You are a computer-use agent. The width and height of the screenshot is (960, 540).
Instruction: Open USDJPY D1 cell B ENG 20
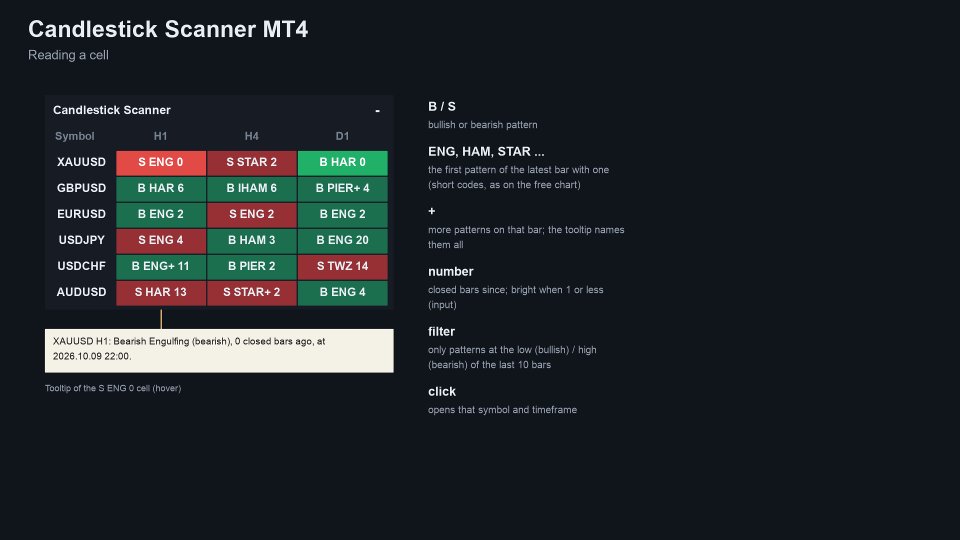coord(343,241)
